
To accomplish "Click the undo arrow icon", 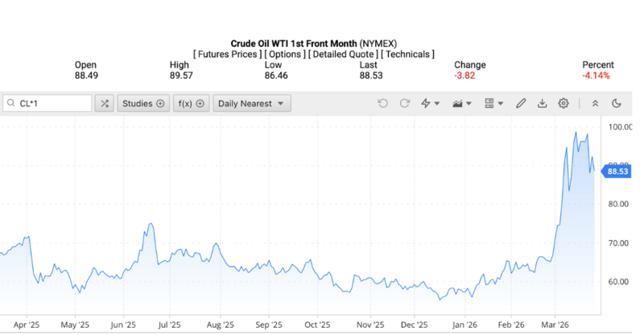I will tap(382, 103).
